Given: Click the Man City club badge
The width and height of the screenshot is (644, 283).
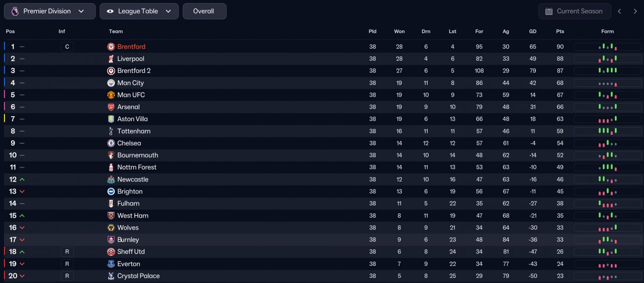Looking at the screenshot, I should pyautogui.click(x=111, y=83).
